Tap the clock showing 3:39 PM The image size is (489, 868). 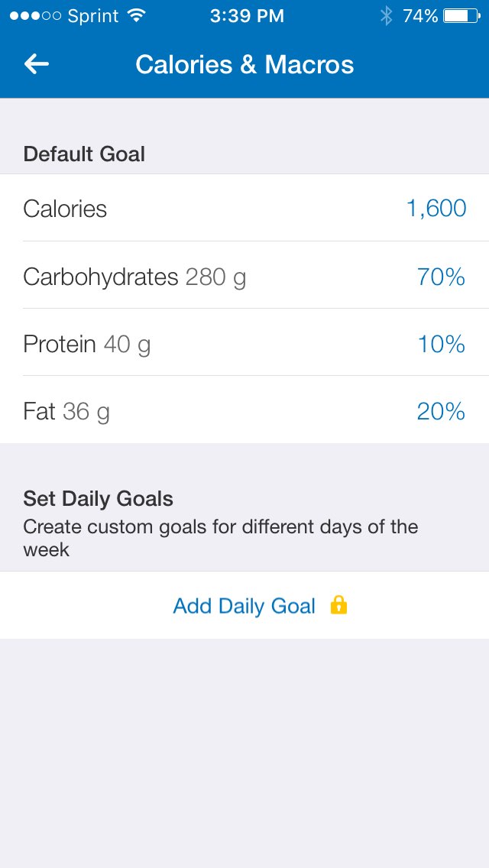(x=246, y=15)
